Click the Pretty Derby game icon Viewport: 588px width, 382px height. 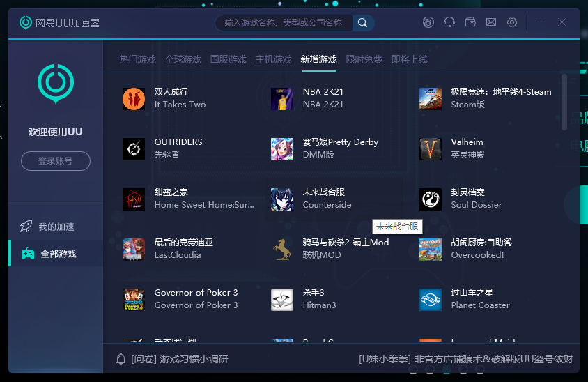282,149
